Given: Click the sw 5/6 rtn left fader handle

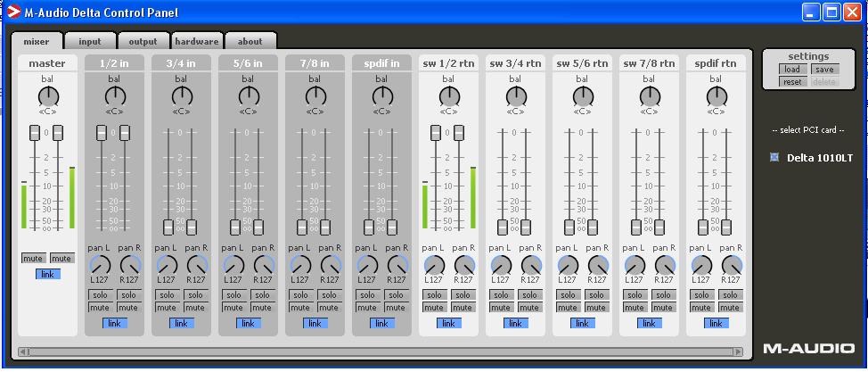Looking at the screenshot, I should (x=569, y=227).
